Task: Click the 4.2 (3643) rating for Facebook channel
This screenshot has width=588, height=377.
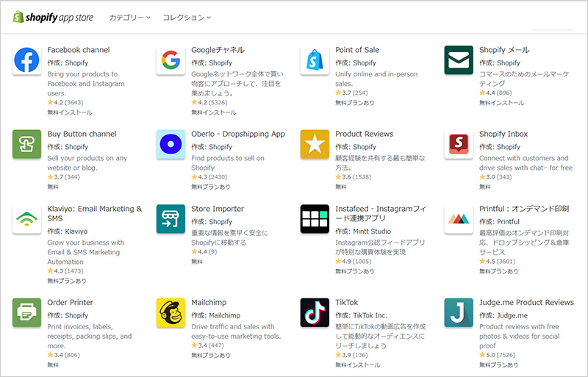Action: [x=65, y=102]
